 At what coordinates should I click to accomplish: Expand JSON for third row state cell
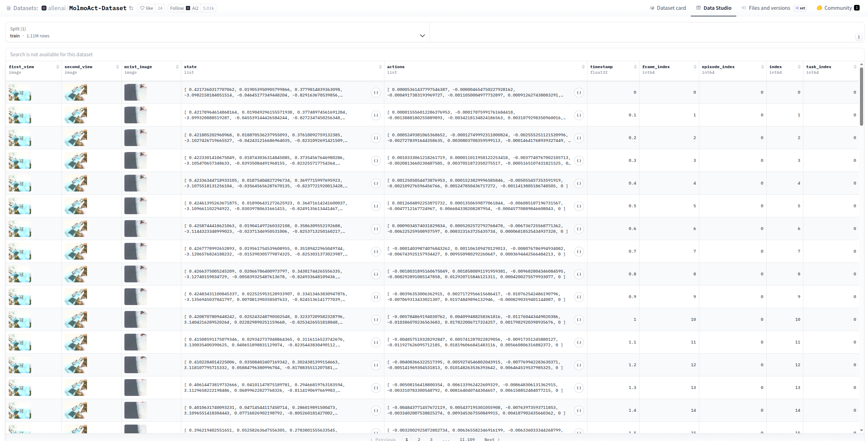pos(376,138)
